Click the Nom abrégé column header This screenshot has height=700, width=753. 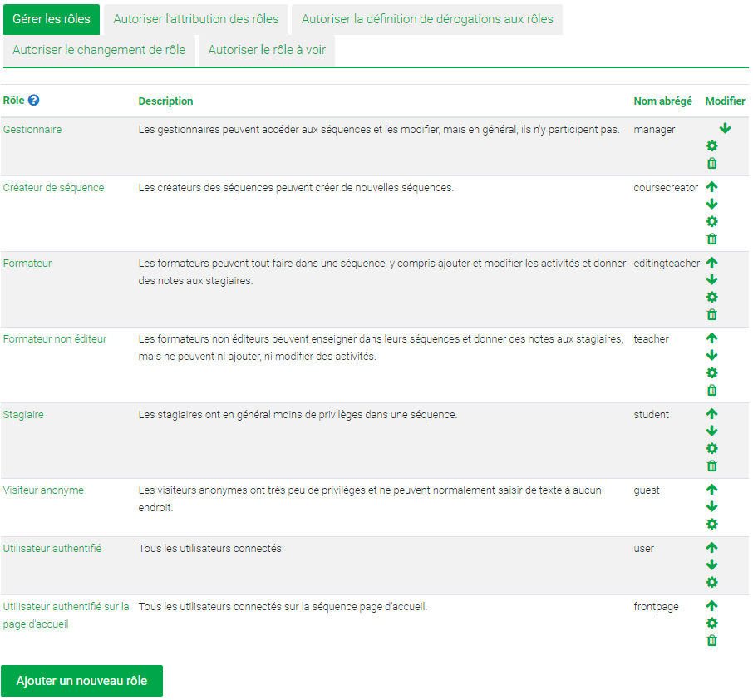click(662, 101)
